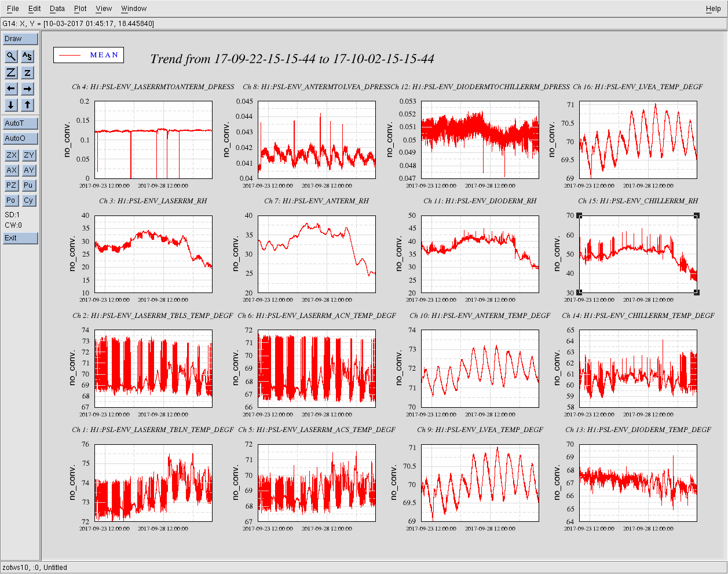The width and height of the screenshot is (728, 574).
Task: Click the ZX button
Action: pyautogui.click(x=11, y=155)
